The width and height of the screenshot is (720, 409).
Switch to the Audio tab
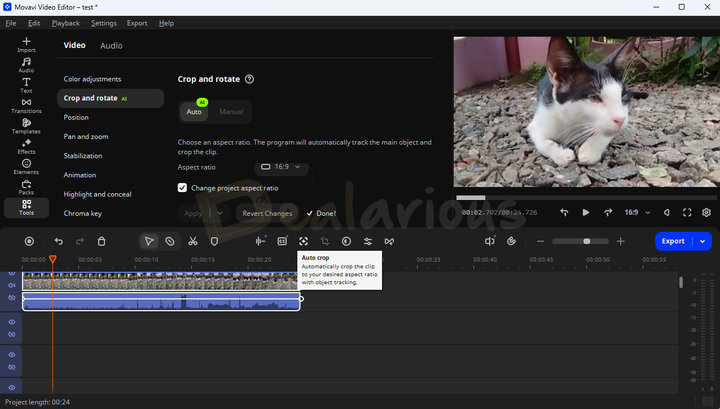pyautogui.click(x=111, y=45)
